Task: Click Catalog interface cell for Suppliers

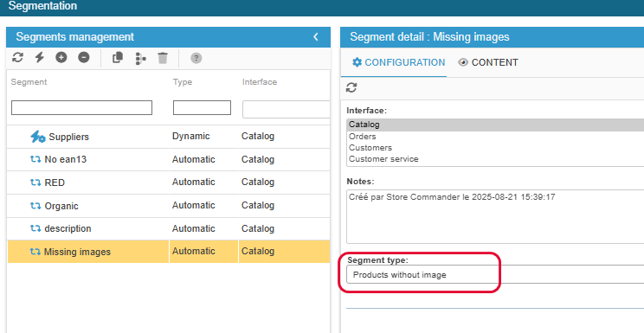Action: (x=284, y=137)
